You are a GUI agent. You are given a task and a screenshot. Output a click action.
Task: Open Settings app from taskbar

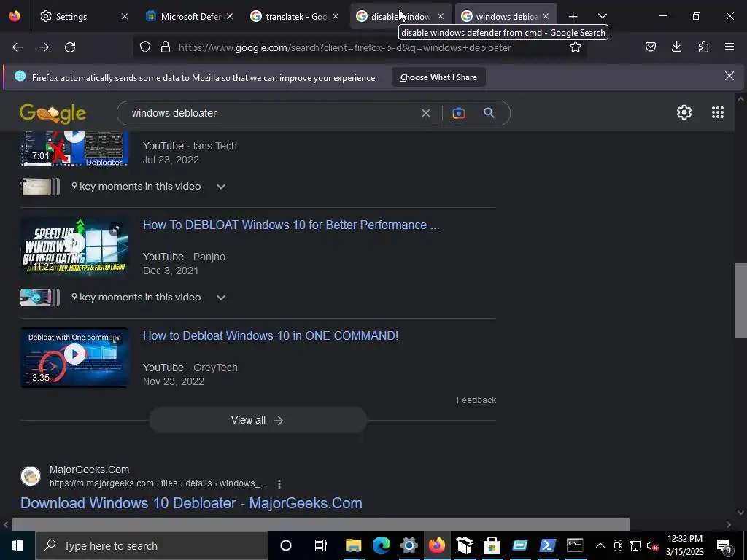pos(409,545)
